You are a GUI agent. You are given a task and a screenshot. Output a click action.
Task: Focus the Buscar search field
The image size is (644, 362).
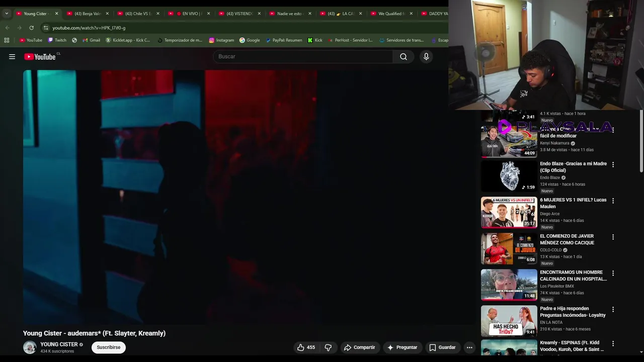click(x=303, y=57)
